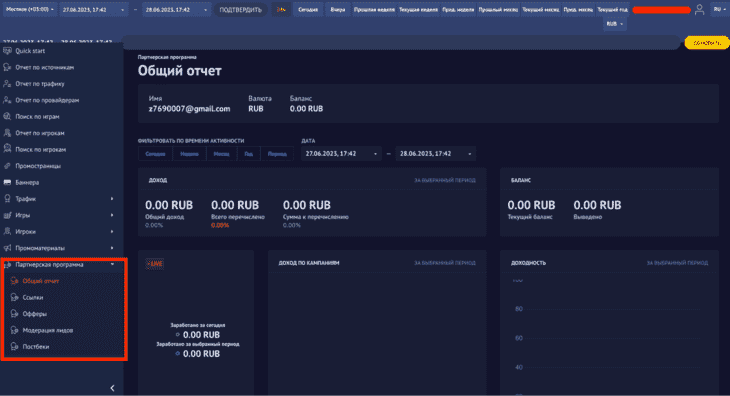730x396 pixels.
Task: Expand the Промоматериалы submenu arrow
Action: pos(112,248)
